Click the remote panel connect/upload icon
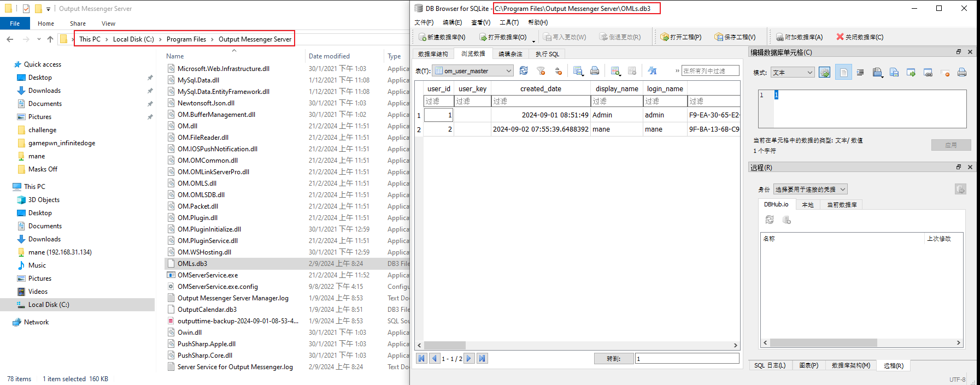 click(960, 189)
